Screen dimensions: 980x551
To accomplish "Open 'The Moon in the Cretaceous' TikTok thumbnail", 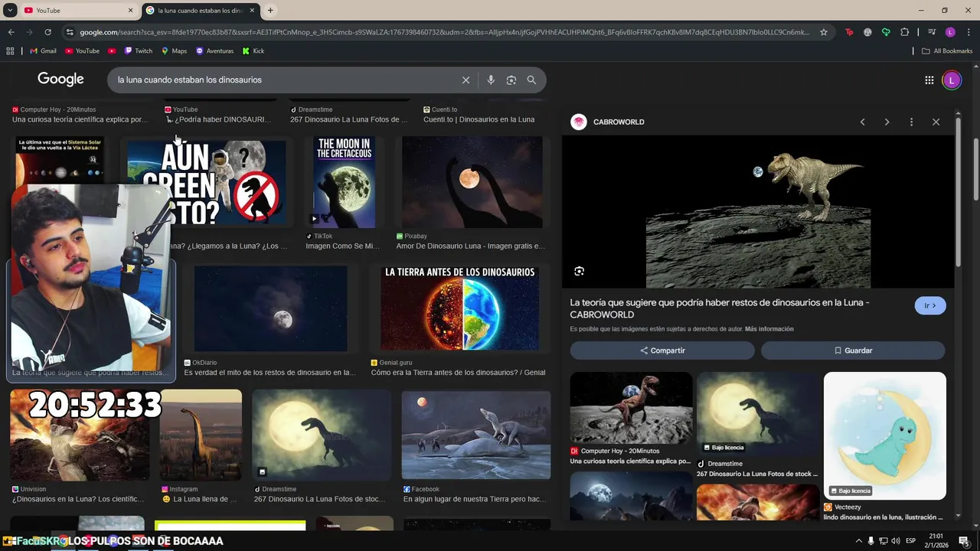I will tap(345, 182).
